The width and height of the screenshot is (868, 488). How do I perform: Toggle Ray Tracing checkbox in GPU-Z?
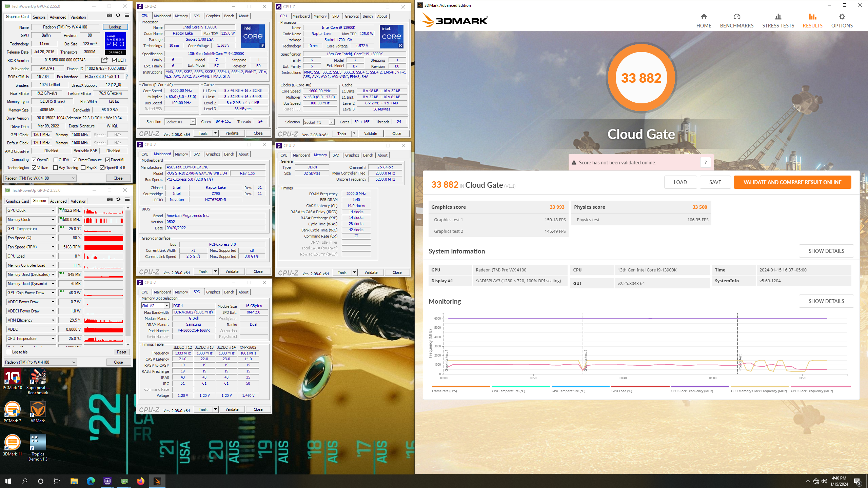(x=56, y=167)
